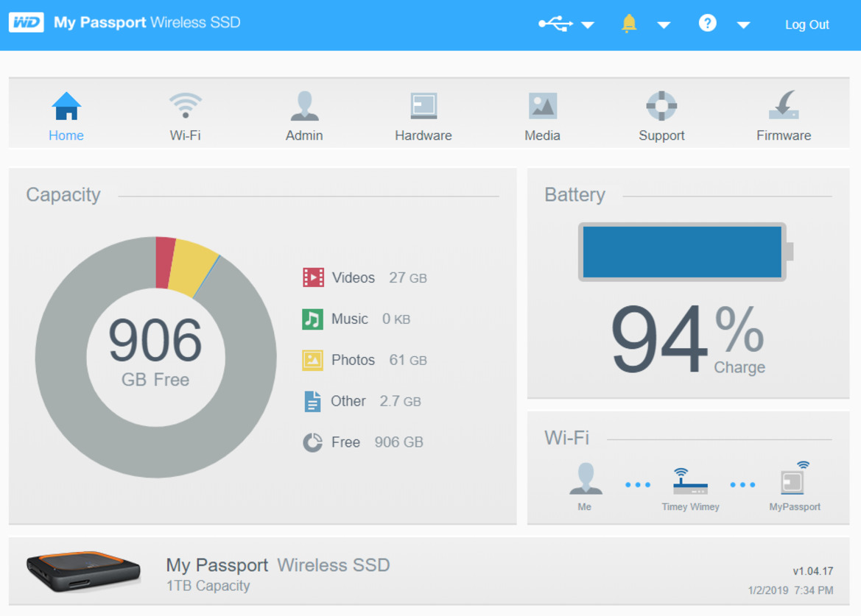Open the help question mark icon

[707, 23]
